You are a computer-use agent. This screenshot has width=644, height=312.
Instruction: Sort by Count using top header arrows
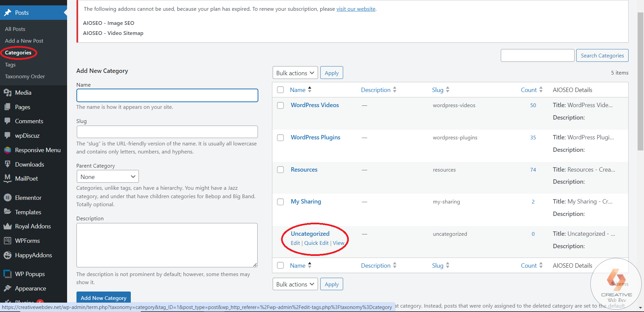tap(541, 90)
